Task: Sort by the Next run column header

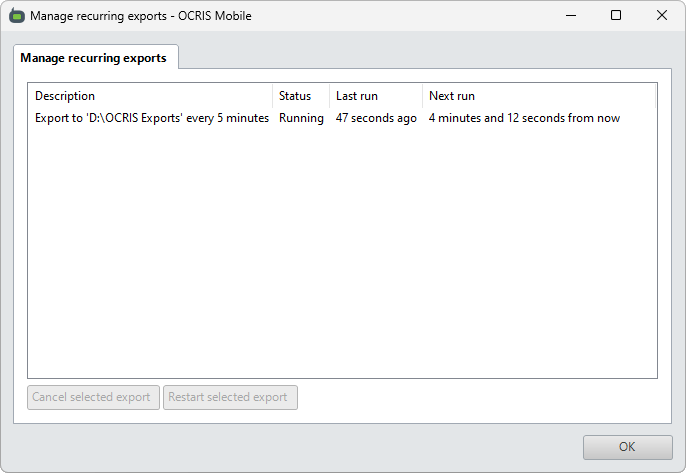Action: (x=539, y=96)
